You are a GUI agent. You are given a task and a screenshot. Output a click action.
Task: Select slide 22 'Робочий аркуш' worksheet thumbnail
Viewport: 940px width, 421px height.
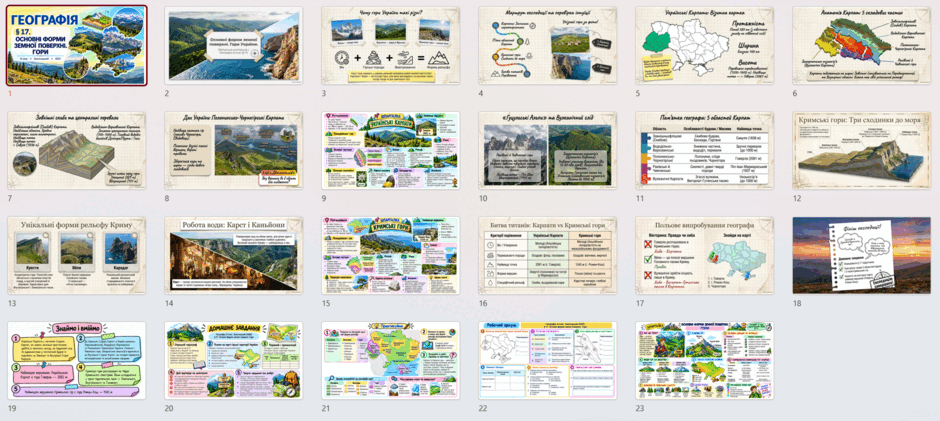coord(548,360)
